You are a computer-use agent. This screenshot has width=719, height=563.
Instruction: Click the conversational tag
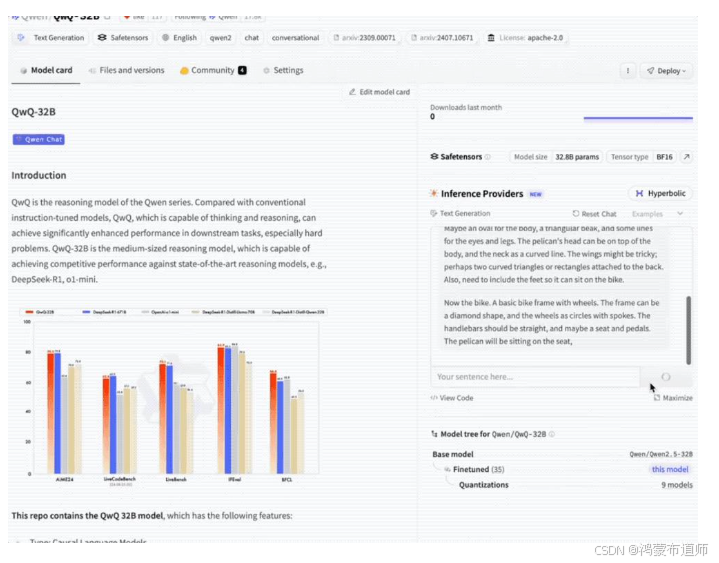(295, 38)
